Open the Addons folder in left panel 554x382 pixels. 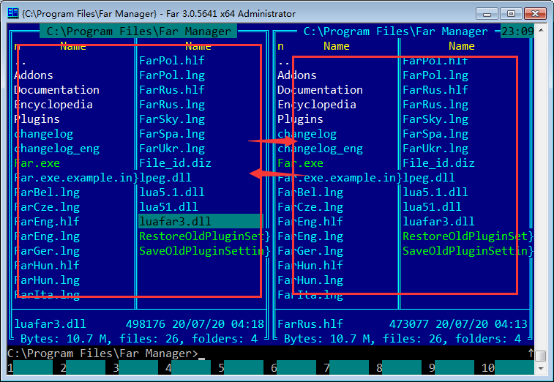click(34, 75)
